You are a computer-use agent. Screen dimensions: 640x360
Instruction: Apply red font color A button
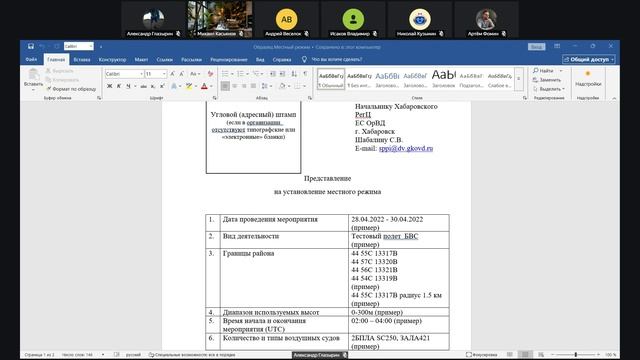[204, 86]
